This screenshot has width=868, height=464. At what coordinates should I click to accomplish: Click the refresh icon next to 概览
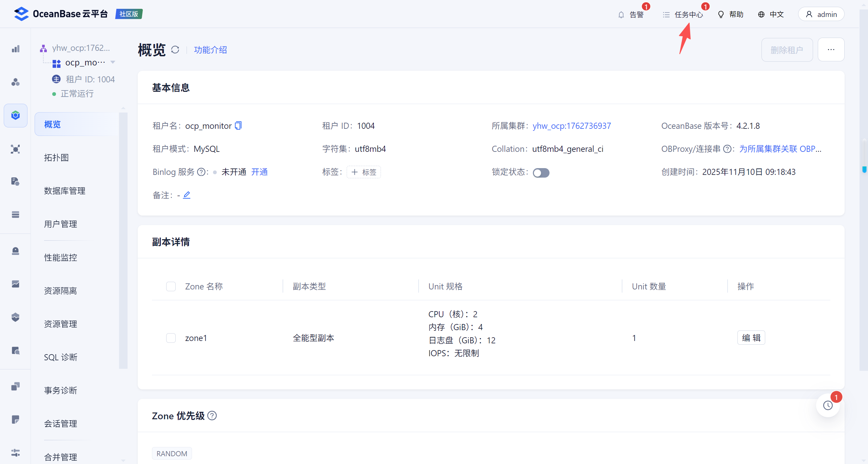pyautogui.click(x=175, y=50)
